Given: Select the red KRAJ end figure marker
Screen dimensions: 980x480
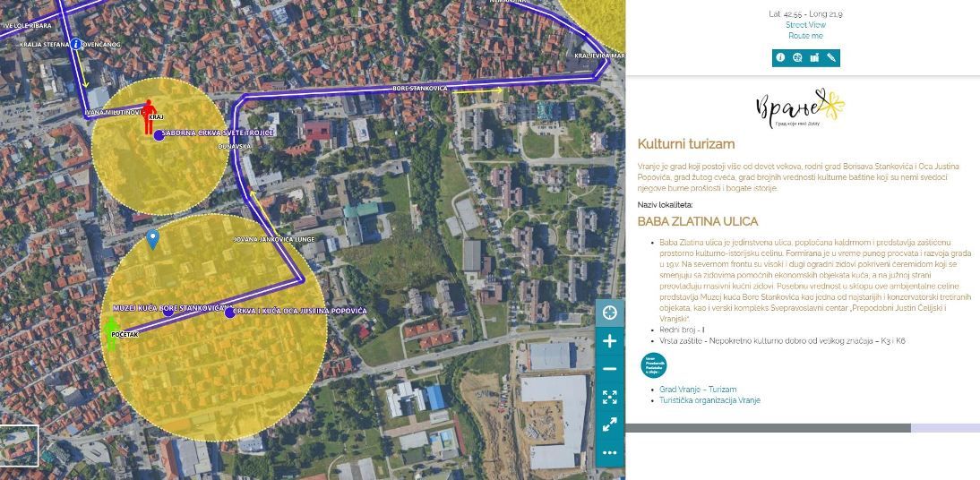Looking at the screenshot, I should pyautogui.click(x=150, y=118).
